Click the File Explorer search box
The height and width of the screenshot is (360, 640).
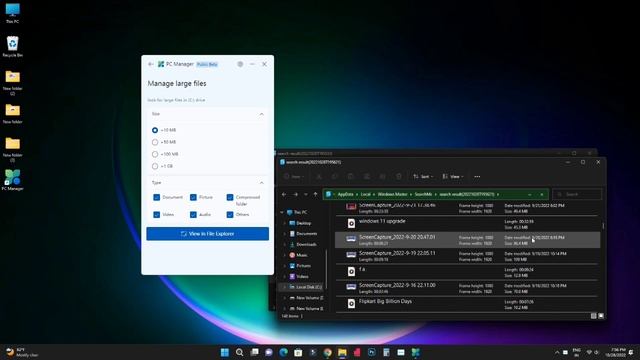(577, 194)
